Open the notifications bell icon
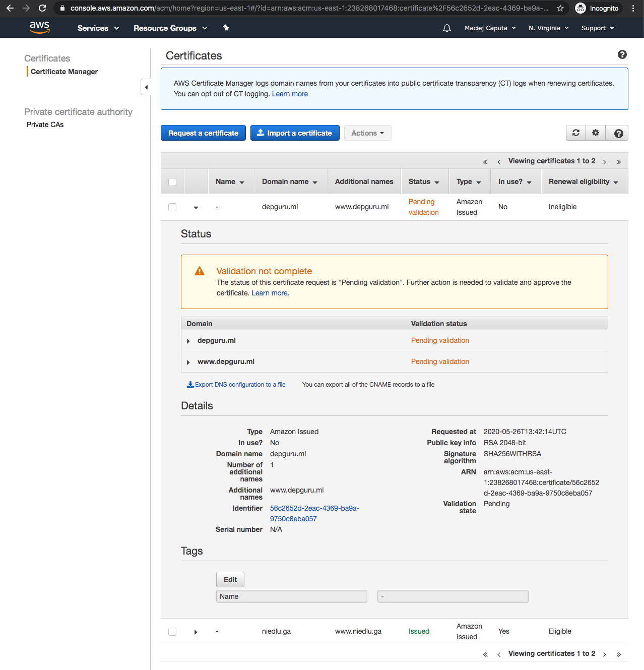This screenshot has height=670, width=644. 446,28
